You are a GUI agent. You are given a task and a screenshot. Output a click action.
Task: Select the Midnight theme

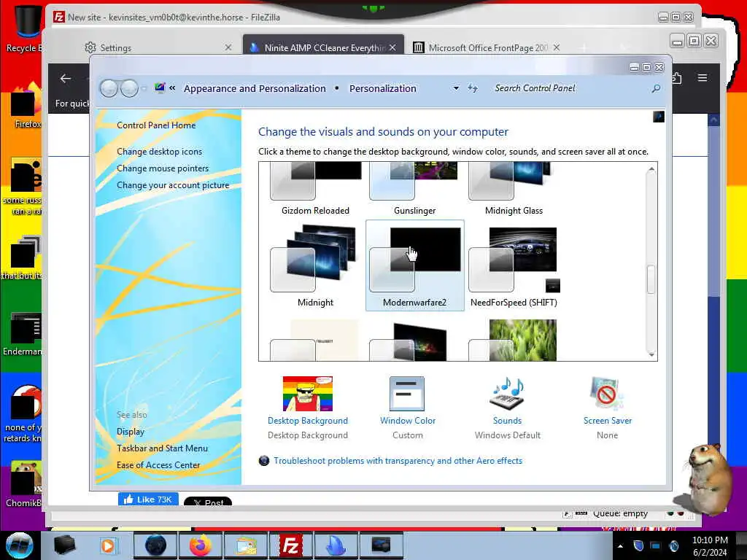coord(315,265)
